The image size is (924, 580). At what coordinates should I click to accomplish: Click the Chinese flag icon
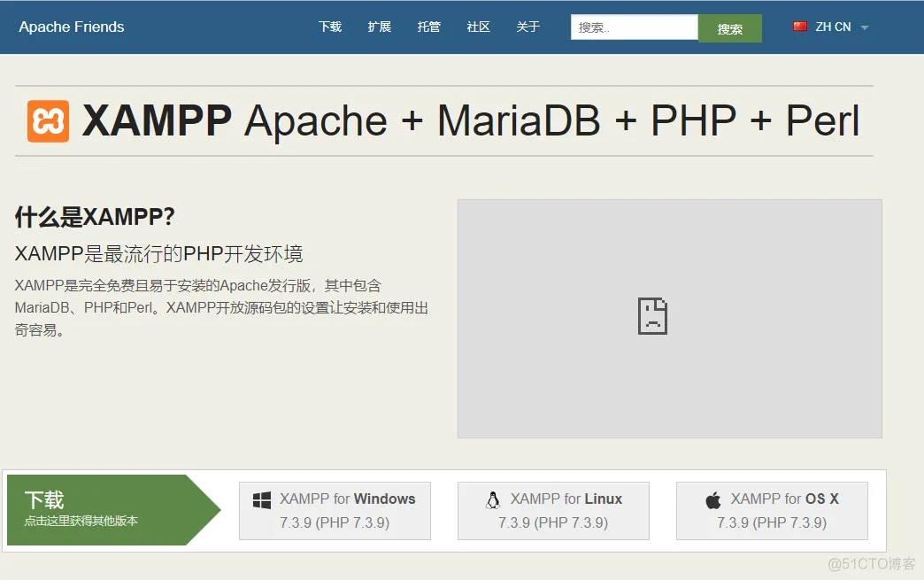[x=800, y=27]
